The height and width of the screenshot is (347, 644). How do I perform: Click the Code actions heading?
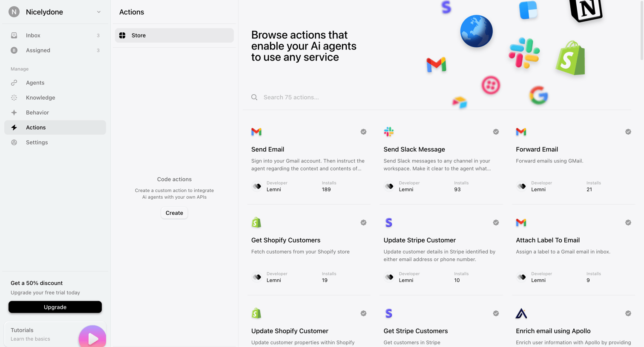point(174,179)
